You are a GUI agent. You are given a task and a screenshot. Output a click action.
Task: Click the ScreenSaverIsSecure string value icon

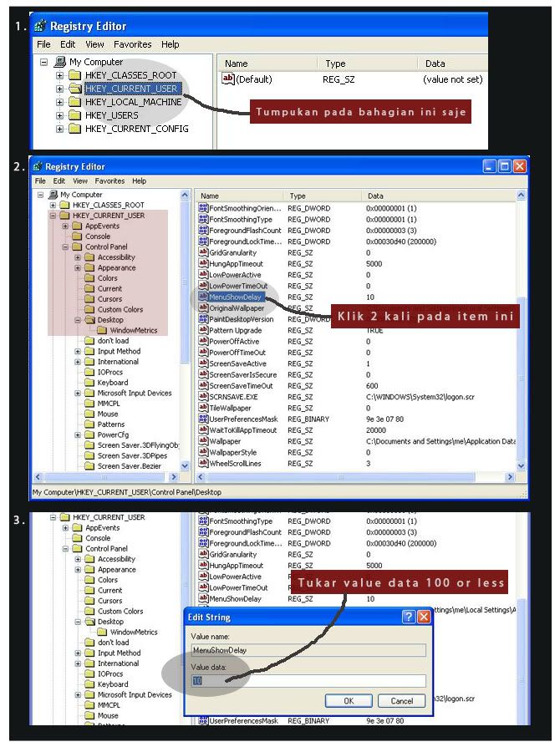tap(203, 374)
